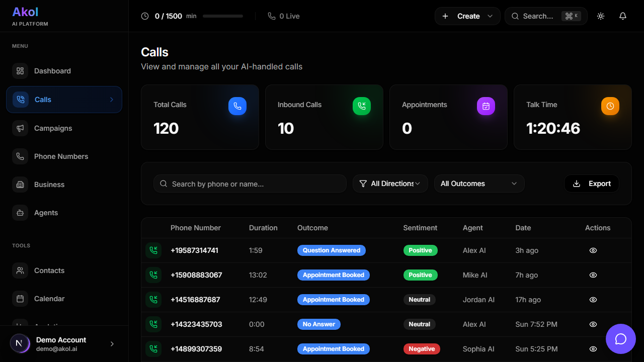The width and height of the screenshot is (644, 362).
Task: Click the Talk Time clock icon
Action: [x=610, y=106]
